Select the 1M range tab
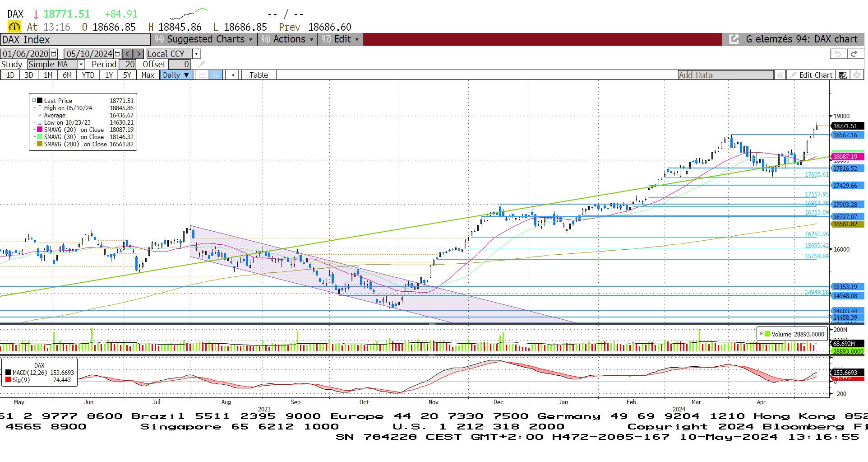The width and height of the screenshot is (868, 462). [x=48, y=75]
